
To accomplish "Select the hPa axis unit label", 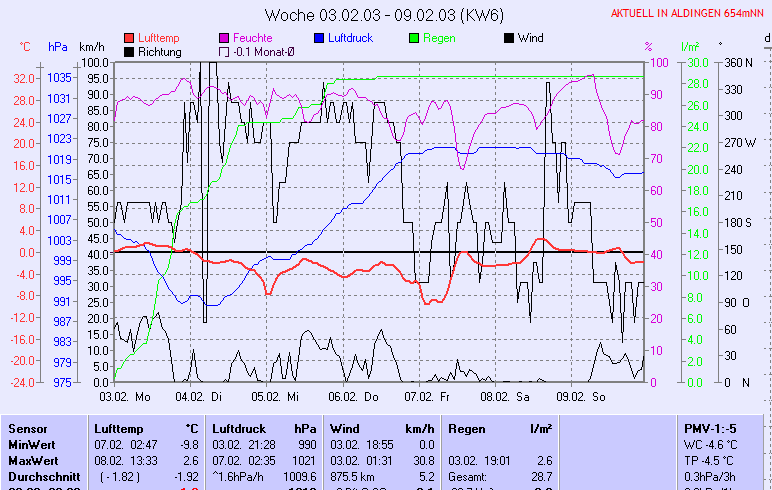I will click(x=57, y=47).
